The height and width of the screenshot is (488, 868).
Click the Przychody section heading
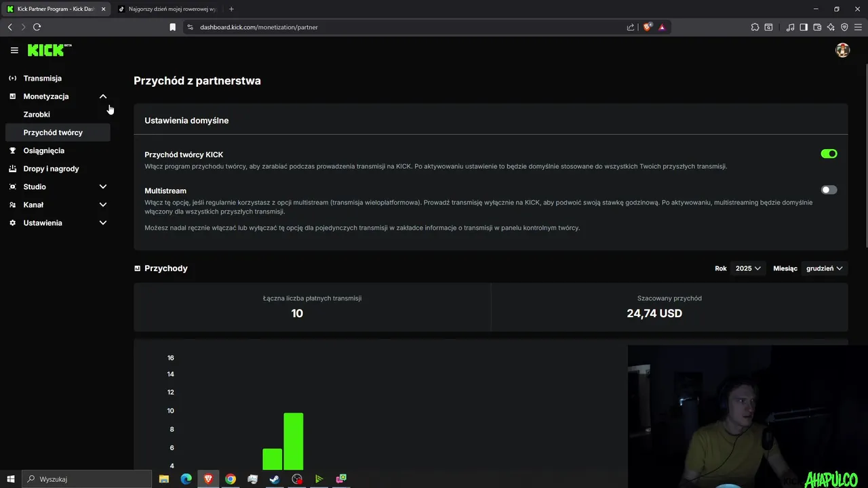(166, 268)
